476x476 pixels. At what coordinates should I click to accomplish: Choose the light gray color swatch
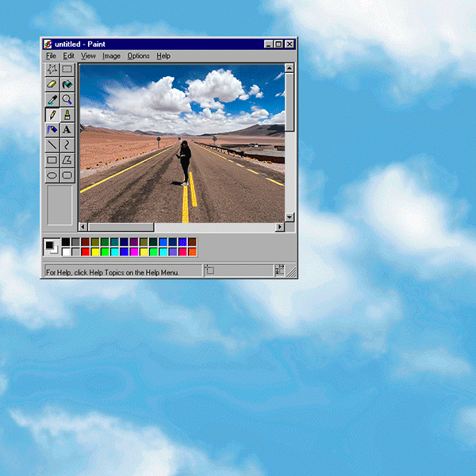point(75,251)
